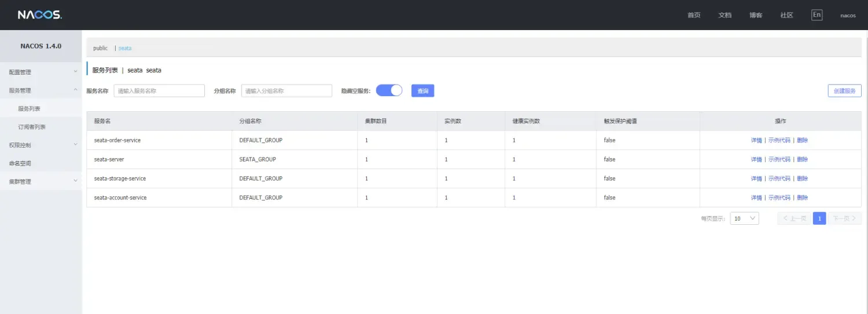Focus the 服务名称 input field
Image resolution: width=868 pixels, height=314 pixels.
[x=159, y=91]
